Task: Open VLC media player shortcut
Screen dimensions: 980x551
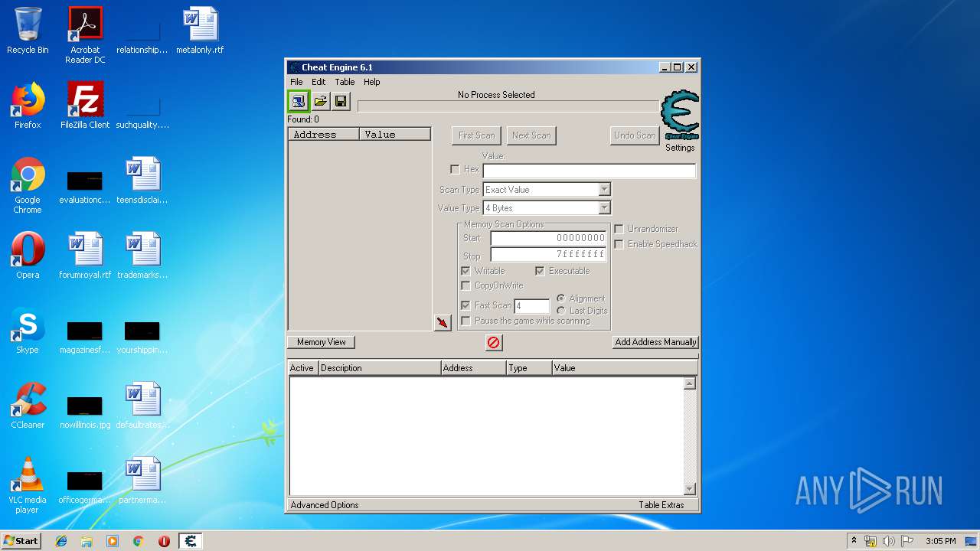Action: coord(28,485)
